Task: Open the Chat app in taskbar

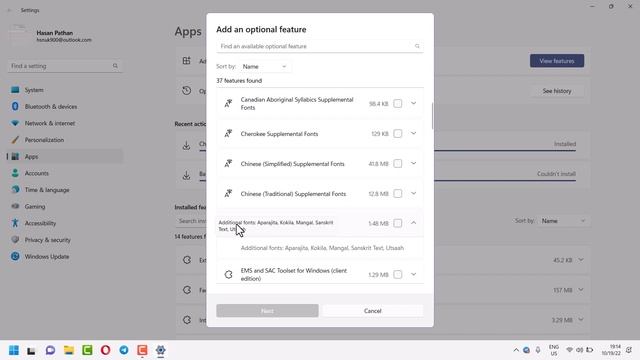Action: (x=50, y=350)
